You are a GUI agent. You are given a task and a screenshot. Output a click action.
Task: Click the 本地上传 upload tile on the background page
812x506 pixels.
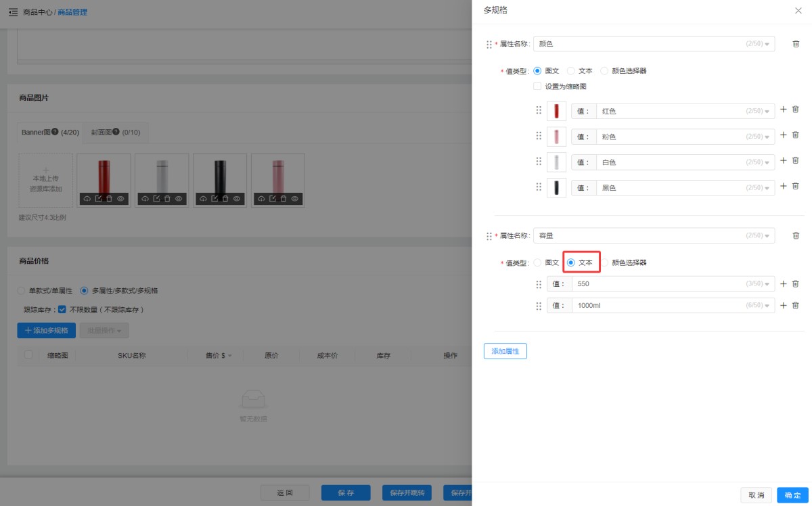pos(46,180)
